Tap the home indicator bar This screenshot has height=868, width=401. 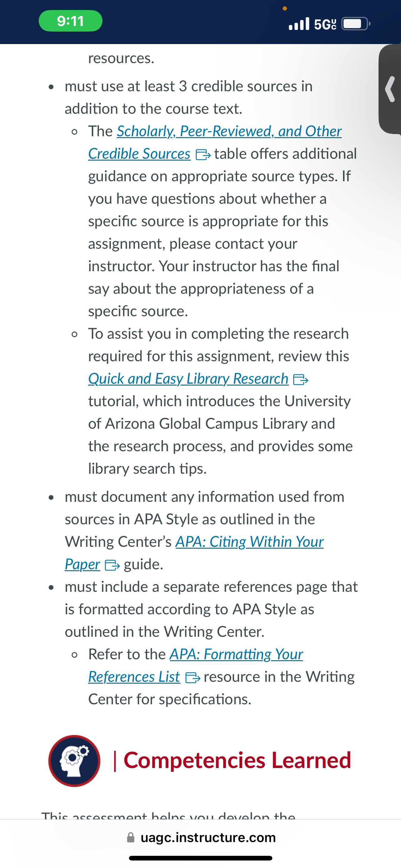click(x=201, y=858)
